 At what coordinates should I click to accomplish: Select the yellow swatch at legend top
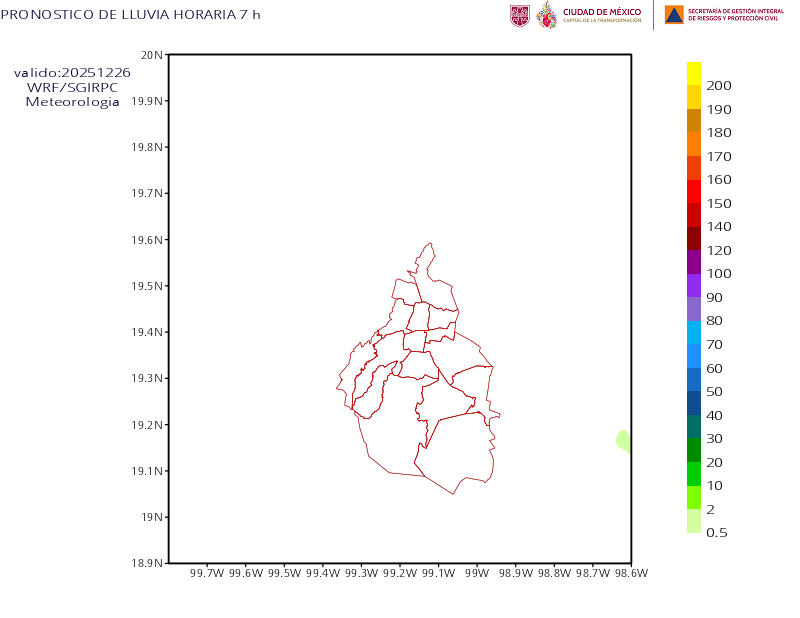694,73
